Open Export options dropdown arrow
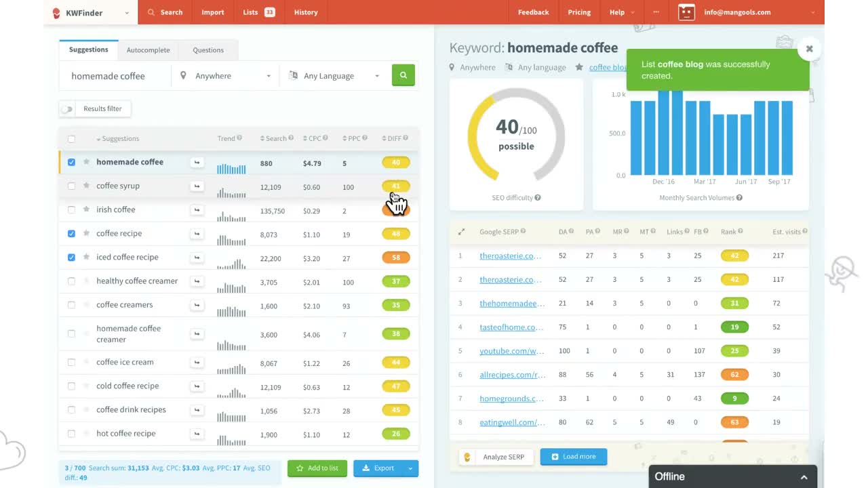Viewport: 868px width, 488px height. tap(410, 468)
